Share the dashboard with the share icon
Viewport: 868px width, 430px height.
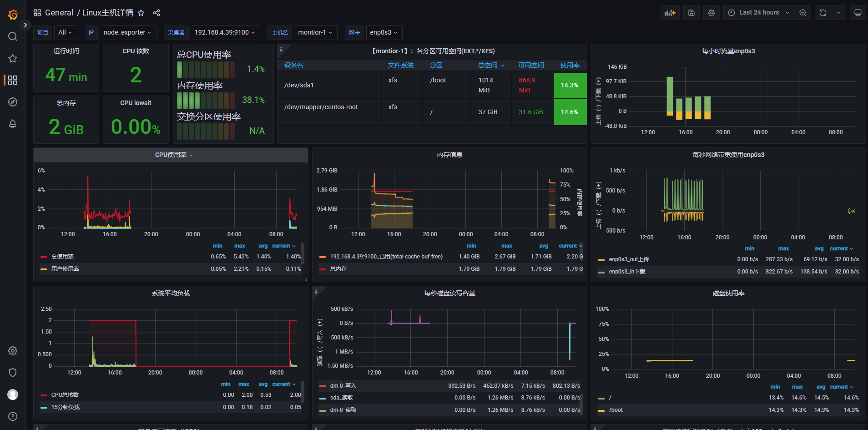coord(156,13)
